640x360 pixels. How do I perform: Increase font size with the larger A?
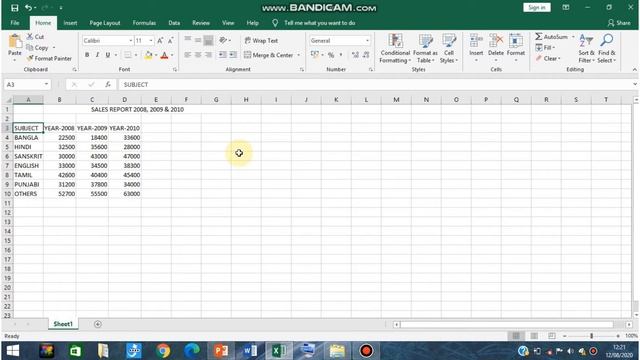click(x=160, y=40)
